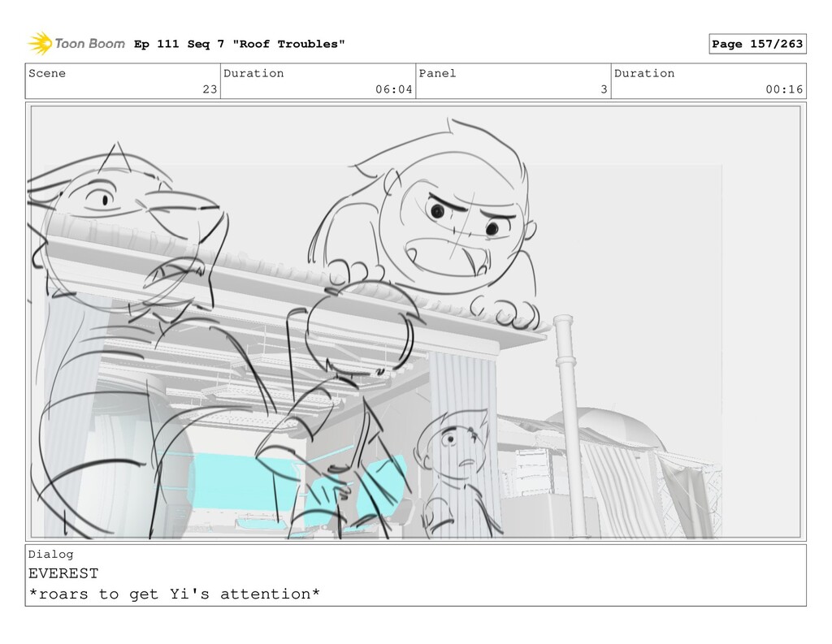This screenshot has height=644, width=832.
Task: Select the Panel label
Action: (437, 73)
